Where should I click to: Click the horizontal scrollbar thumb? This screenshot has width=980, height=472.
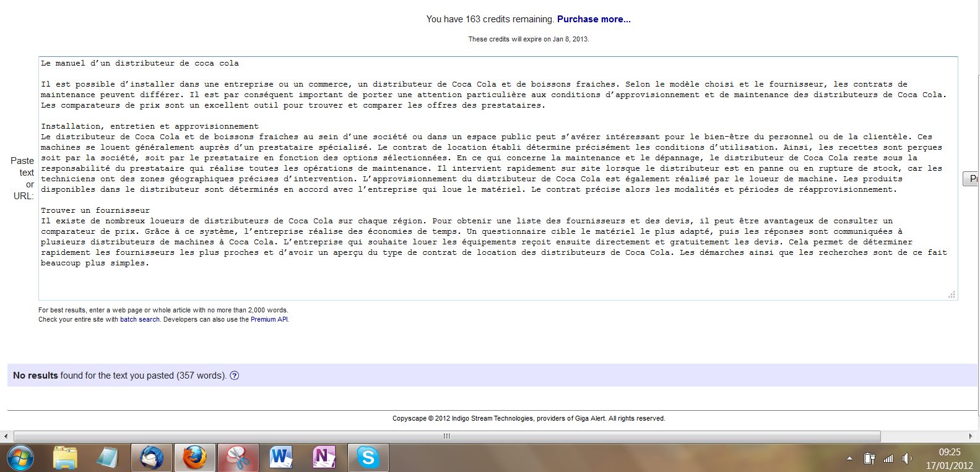pos(446,436)
